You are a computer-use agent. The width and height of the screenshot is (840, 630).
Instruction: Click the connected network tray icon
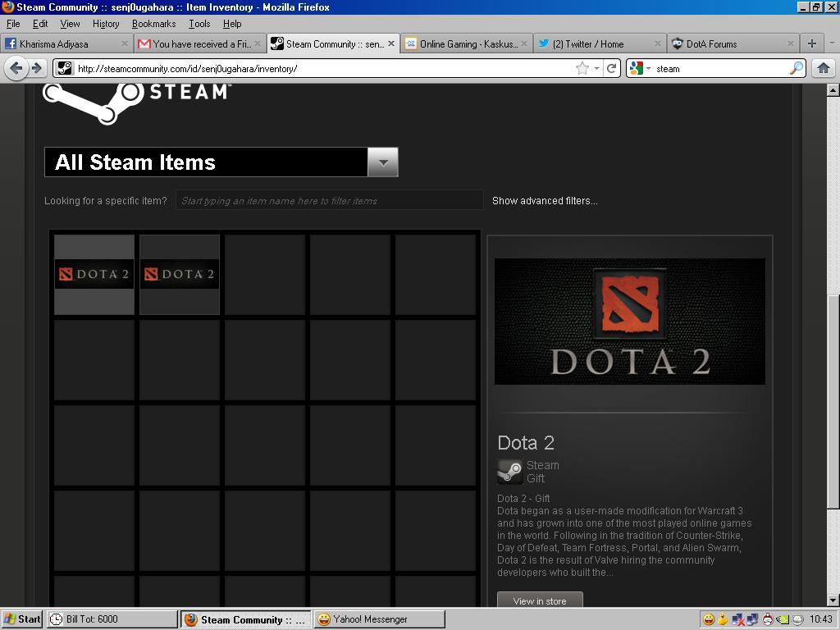point(752,619)
